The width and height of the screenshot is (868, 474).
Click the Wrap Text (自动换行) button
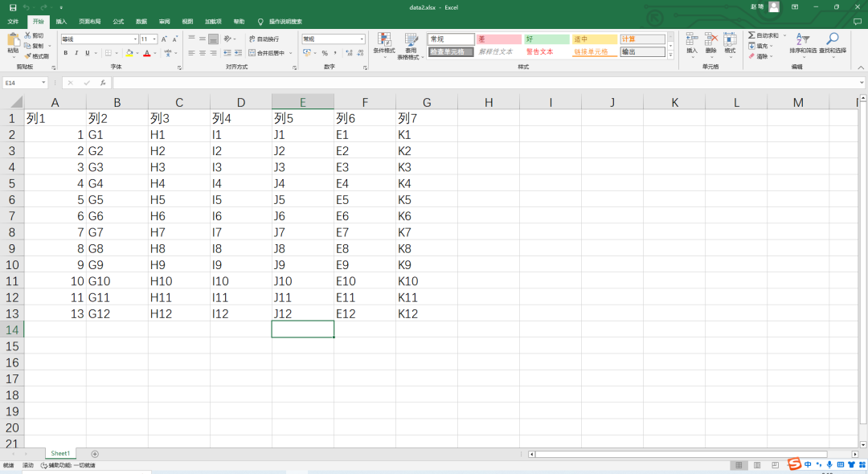coord(264,39)
